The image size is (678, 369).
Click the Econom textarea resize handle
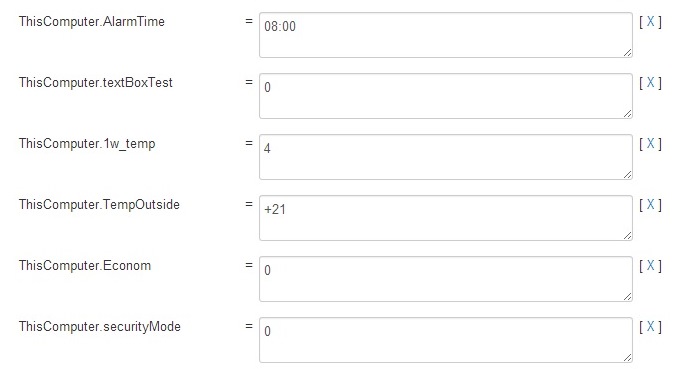(x=627, y=297)
